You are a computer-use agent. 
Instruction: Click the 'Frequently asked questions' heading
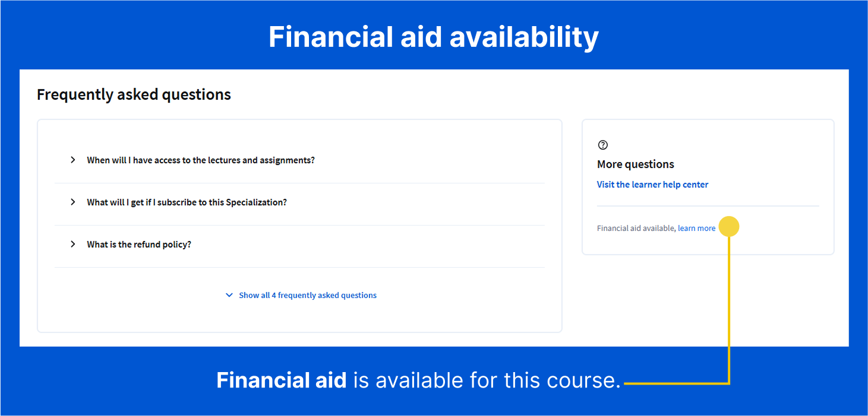(134, 94)
